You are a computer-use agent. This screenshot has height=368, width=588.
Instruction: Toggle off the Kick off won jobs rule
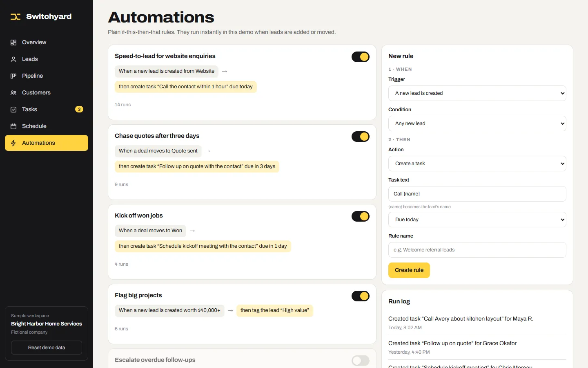(x=361, y=216)
